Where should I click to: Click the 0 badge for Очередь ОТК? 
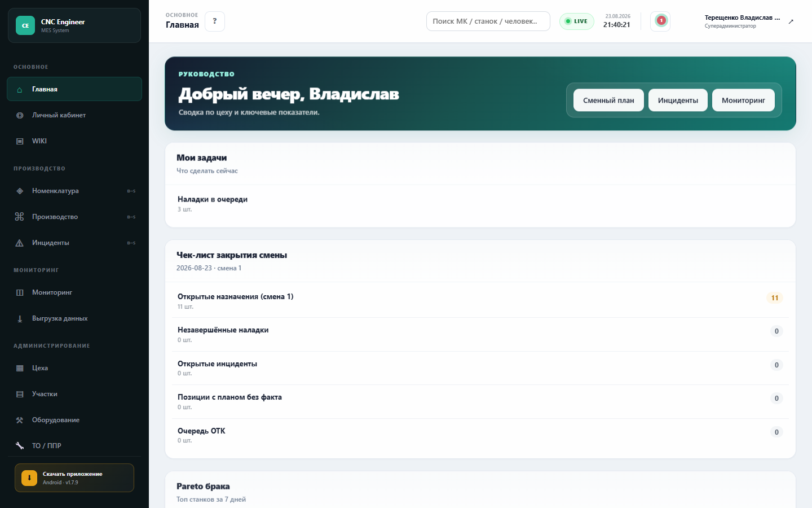(776, 432)
